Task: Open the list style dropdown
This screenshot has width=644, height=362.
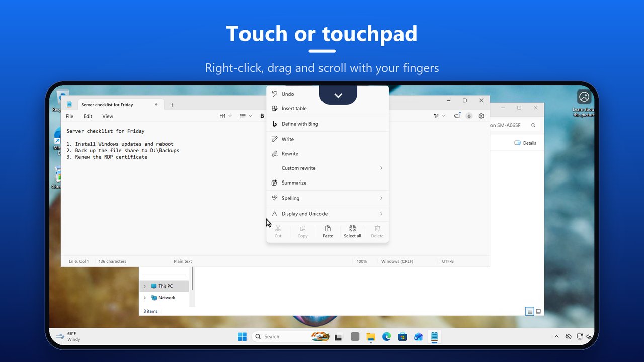Action: [x=246, y=116]
